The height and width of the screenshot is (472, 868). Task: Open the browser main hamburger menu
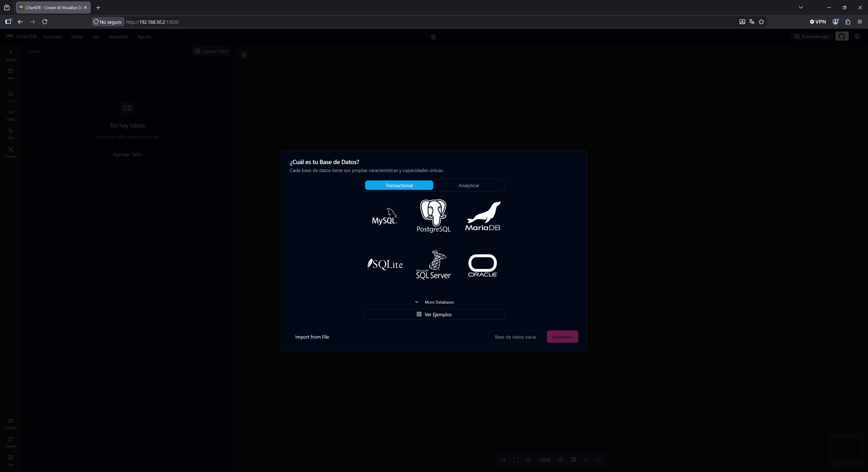coord(860,21)
